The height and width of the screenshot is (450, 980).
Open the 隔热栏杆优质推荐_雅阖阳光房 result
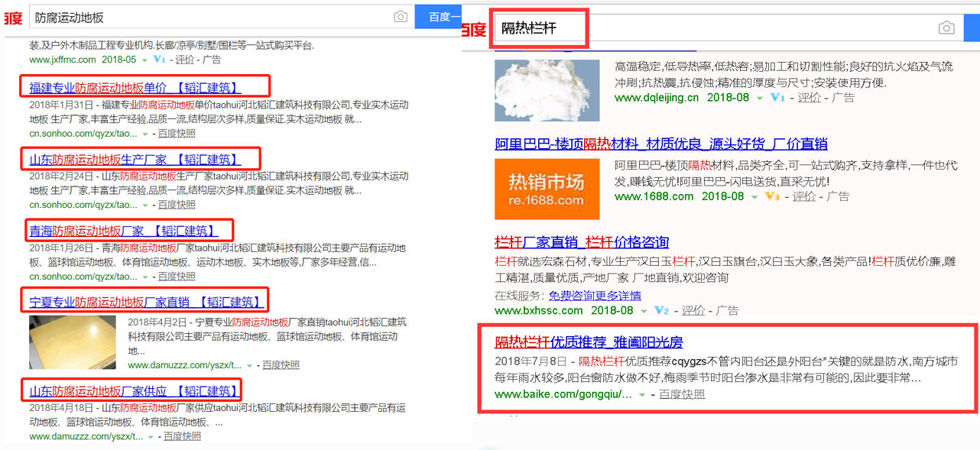click(589, 341)
